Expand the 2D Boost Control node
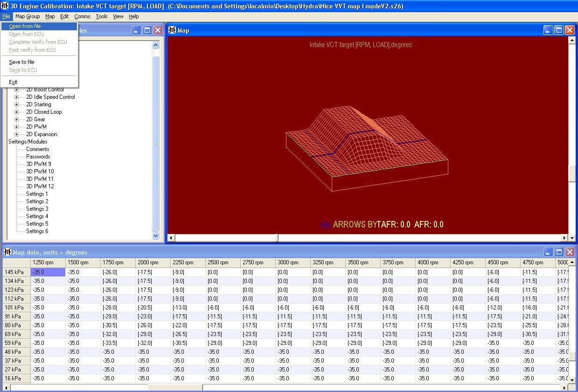578x392 pixels. pos(16,89)
